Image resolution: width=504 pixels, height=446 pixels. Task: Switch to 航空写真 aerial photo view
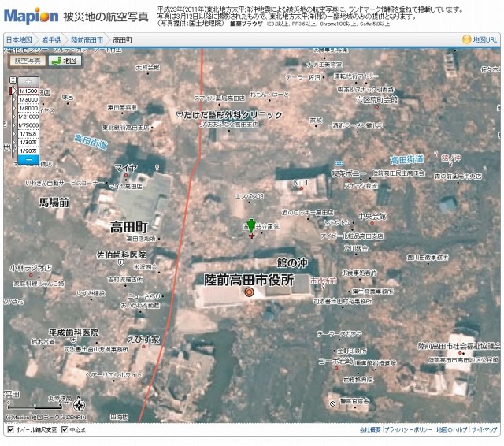pos(28,61)
